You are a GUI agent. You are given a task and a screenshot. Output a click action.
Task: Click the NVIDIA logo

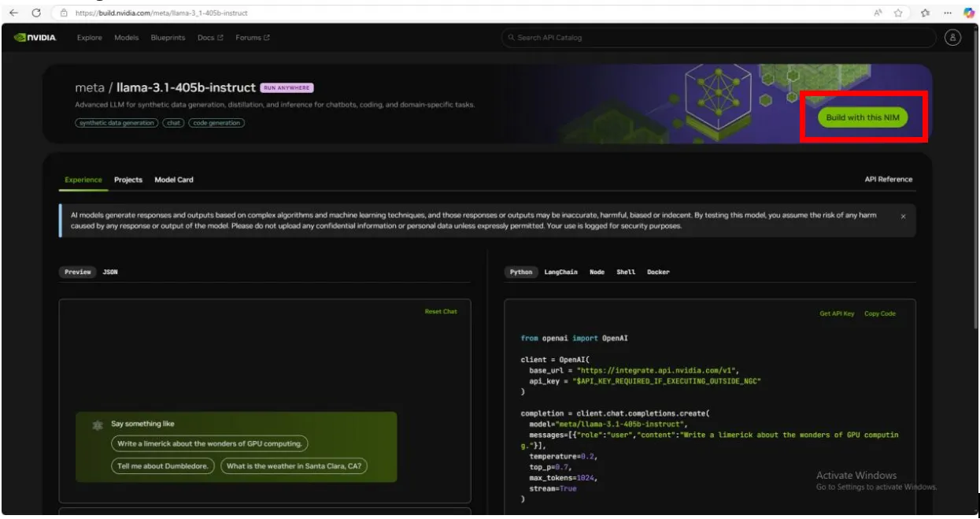35,38
